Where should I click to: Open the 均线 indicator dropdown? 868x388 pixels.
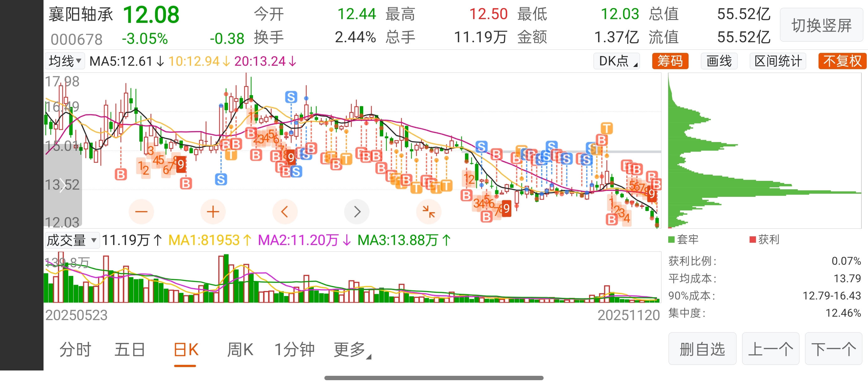[65, 61]
